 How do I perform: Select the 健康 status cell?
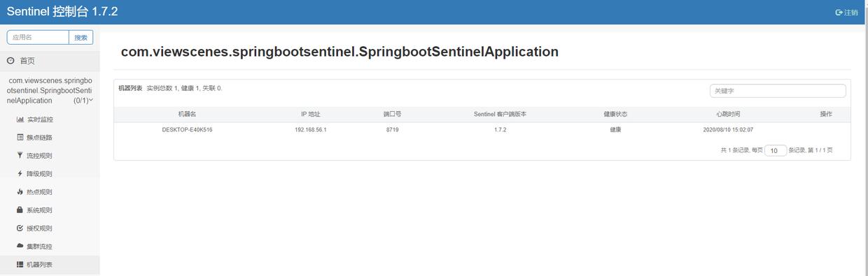point(615,130)
